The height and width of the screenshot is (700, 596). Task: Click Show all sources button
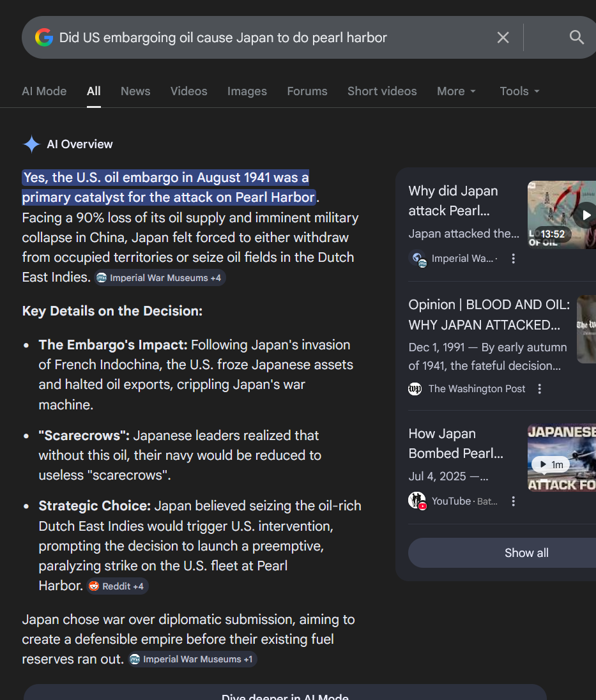[x=503, y=552]
